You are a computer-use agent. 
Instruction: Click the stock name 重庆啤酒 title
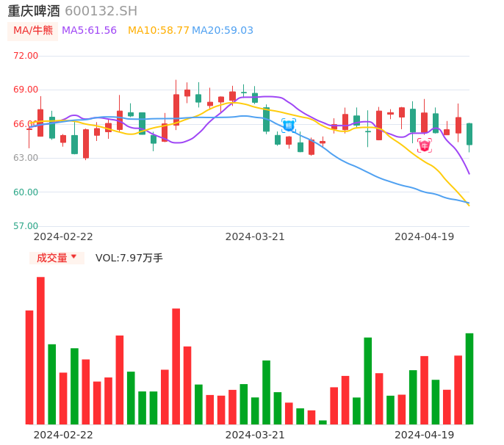[34, 10]
